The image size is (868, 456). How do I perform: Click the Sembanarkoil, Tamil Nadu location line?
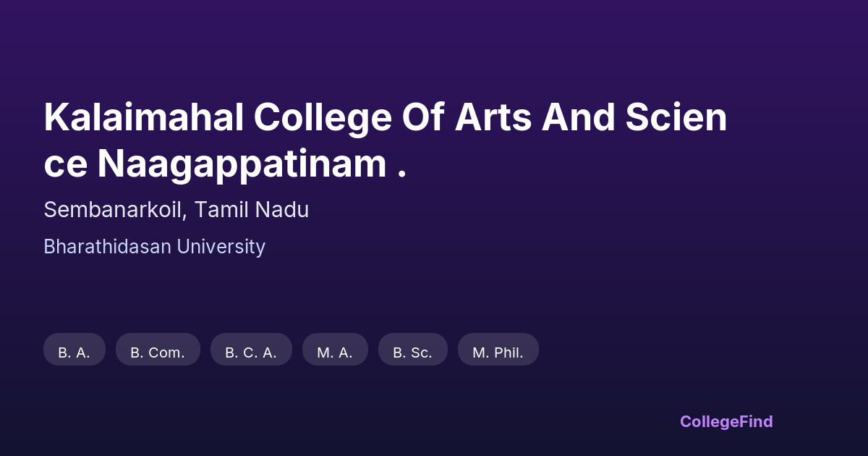[176, 210]
